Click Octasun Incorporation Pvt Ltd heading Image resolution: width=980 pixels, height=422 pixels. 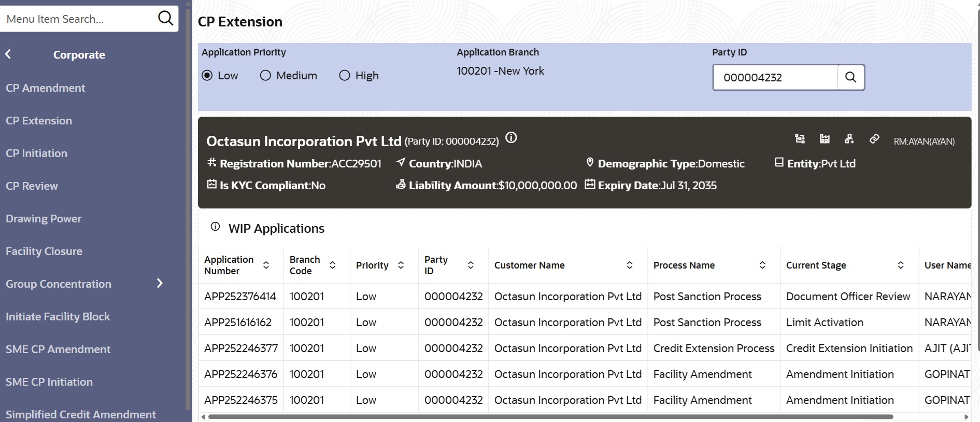[x=304, y=141]
